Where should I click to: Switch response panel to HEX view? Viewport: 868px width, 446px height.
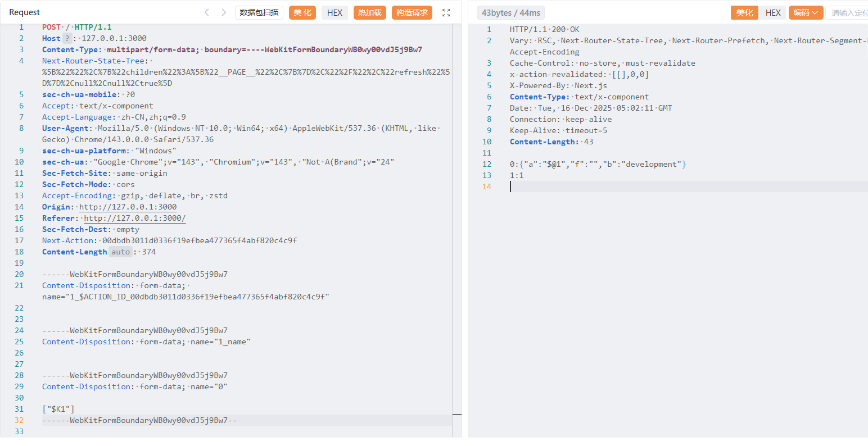(x=773, y=12)
